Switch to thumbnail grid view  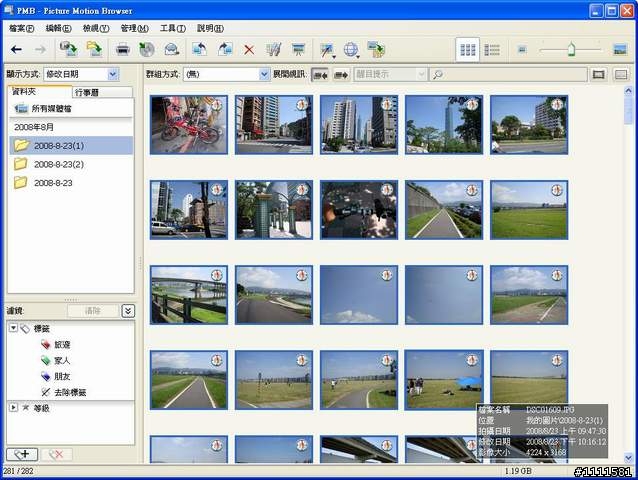click(468, 50)
